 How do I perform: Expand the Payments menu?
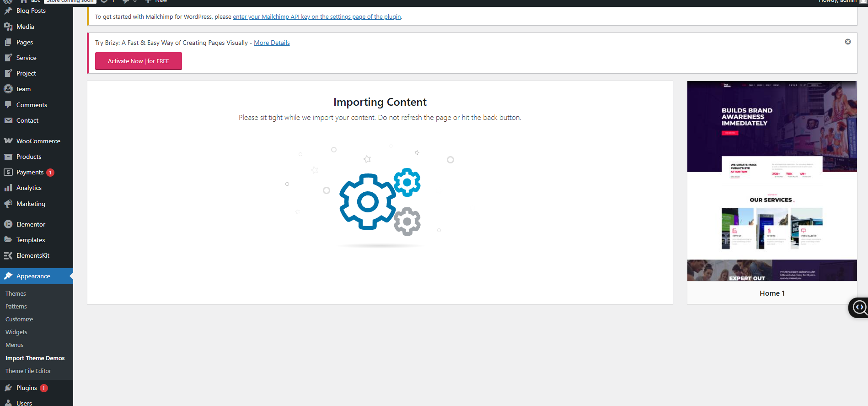[30, 172]
